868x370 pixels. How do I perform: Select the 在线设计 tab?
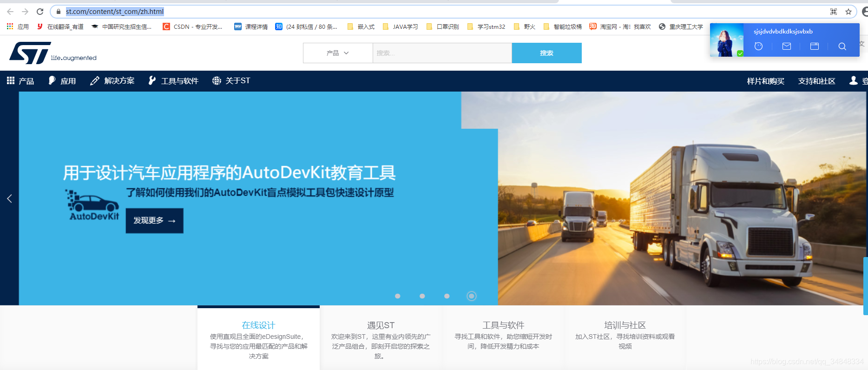[258, 339]
